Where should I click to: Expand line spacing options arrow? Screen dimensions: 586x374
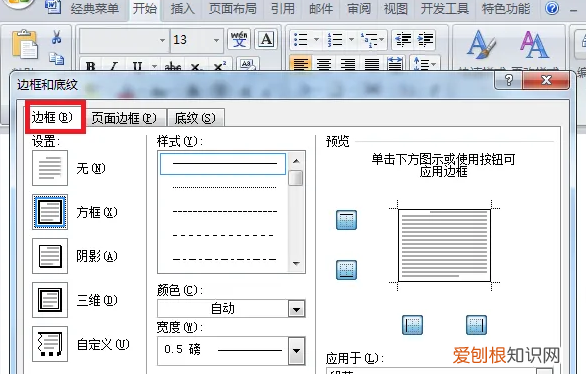click(x=434, y=64)
